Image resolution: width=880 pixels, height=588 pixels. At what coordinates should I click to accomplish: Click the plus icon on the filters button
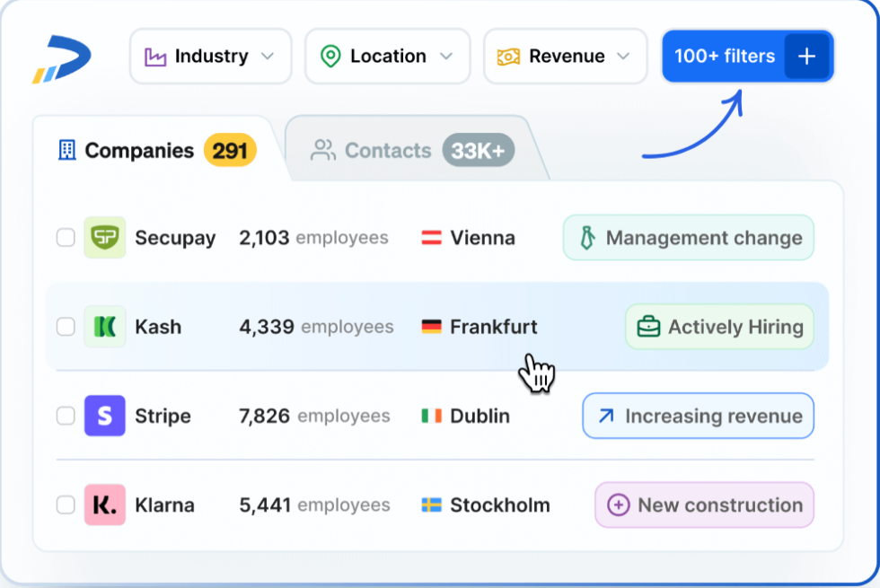pyautogui.click(x=807, y=56)
